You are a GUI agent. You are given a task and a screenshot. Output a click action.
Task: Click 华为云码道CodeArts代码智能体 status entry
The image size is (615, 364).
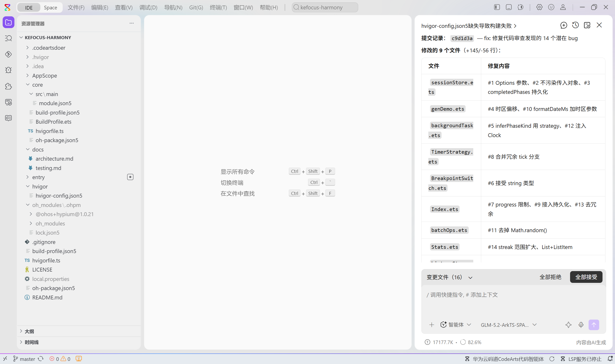pyautogui.click(x=504, y=359)
